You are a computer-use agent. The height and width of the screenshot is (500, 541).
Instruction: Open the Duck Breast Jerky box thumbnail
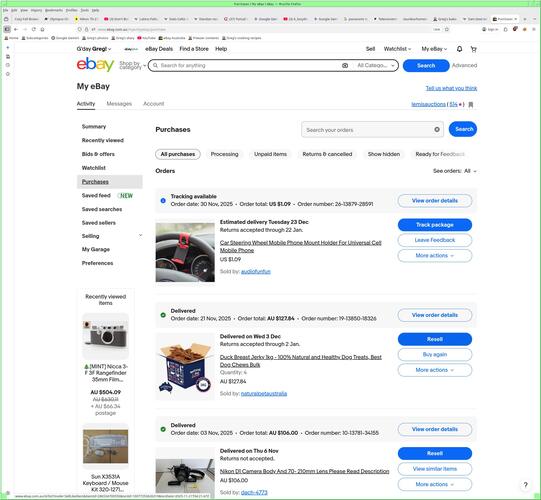click(185, 366)
